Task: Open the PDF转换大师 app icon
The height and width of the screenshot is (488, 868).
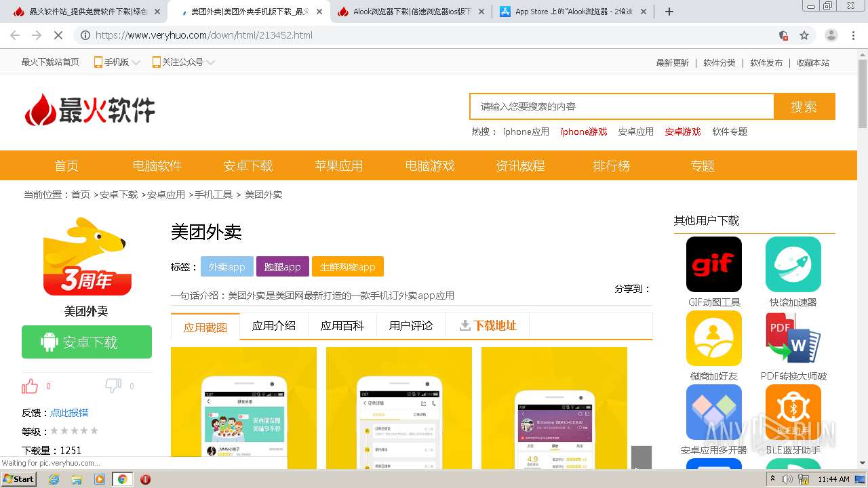Action: coord(793,338)
